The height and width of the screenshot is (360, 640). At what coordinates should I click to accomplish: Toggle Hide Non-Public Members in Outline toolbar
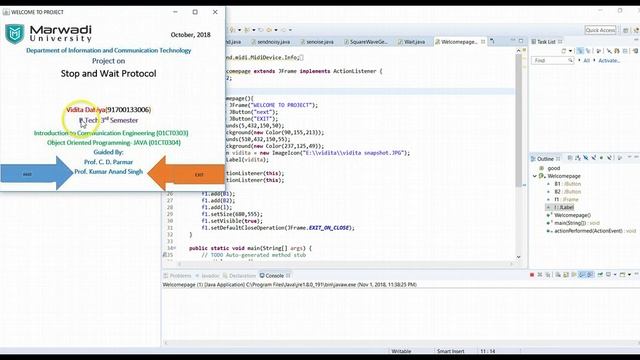tap(601, 158)
